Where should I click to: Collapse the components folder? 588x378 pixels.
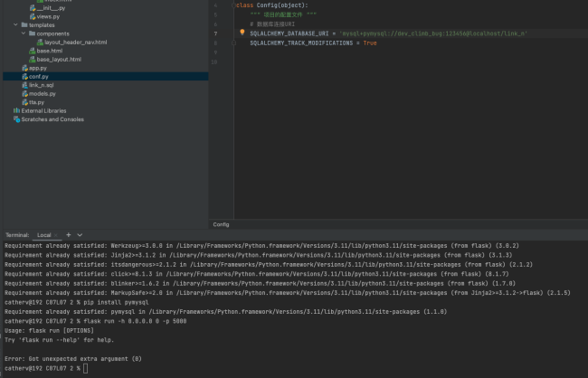pos(24,33)
